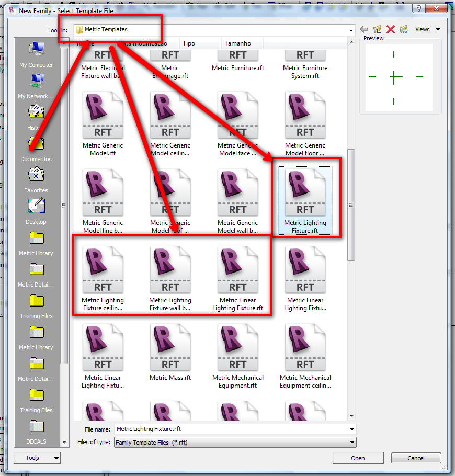The height and width of the screenshot is (476, 455).
Task: Jump to Desktop from the sidebar
Action: (36, 212)
